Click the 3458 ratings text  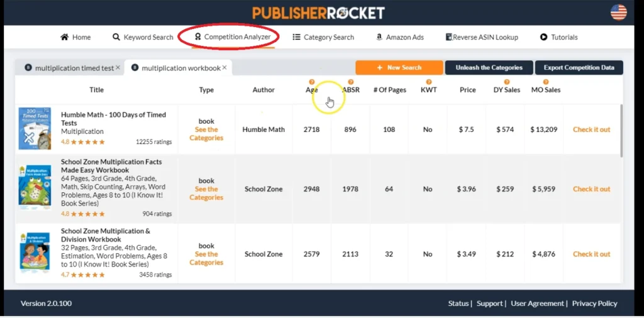click(x=155, y=275)
